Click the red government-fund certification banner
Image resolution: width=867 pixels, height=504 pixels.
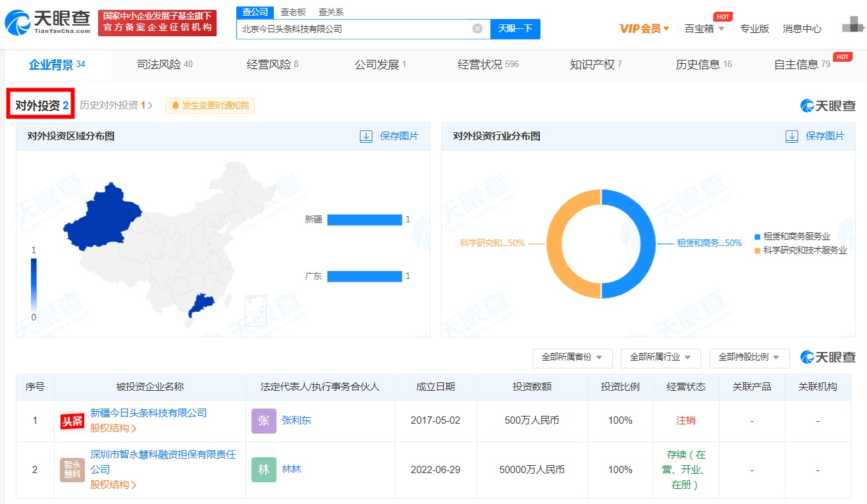(157, 23)
